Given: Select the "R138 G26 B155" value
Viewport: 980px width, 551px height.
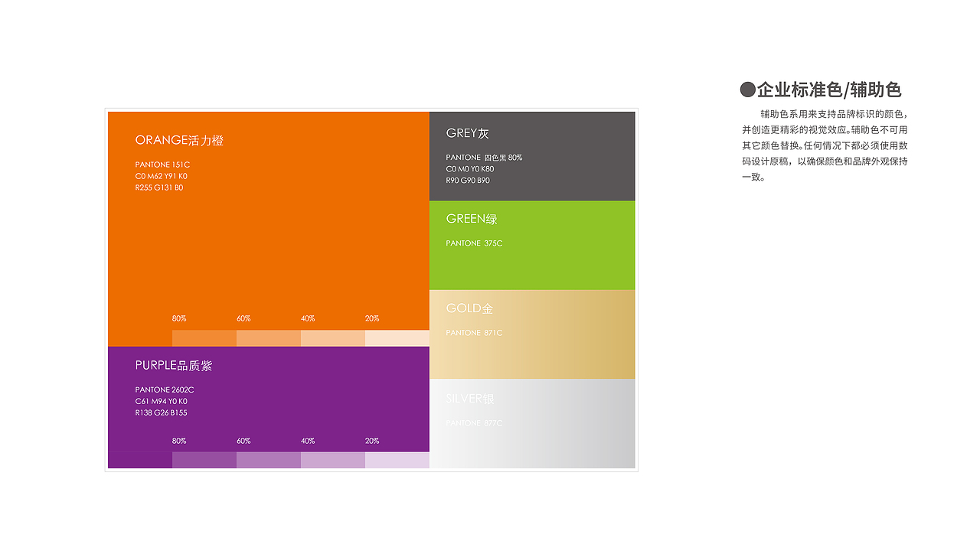Looking at the screenshot, I should coord(162,412).
